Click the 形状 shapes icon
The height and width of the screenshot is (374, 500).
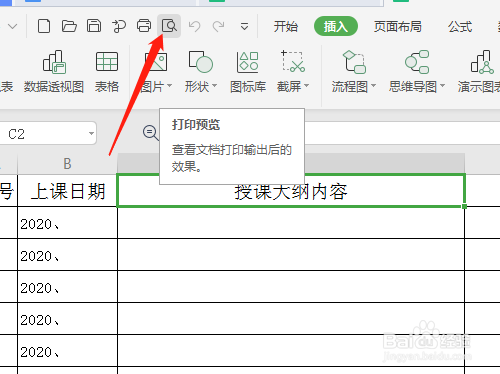point(201,62)
